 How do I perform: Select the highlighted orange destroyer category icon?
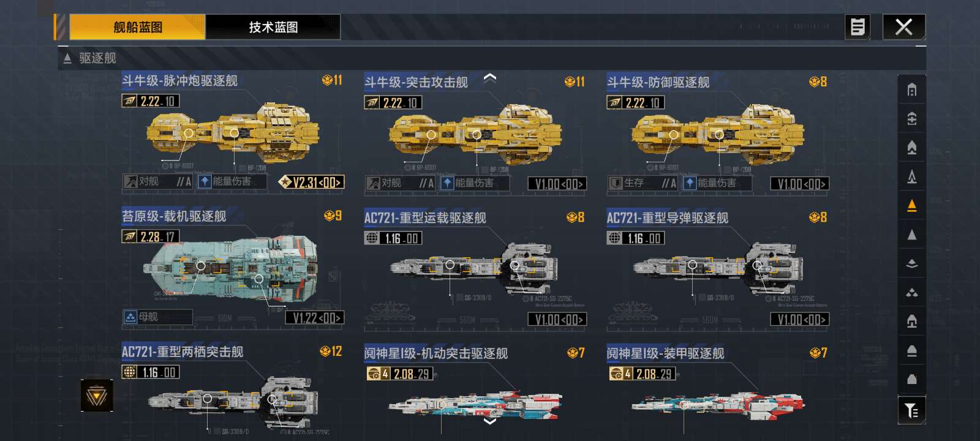tap(911, 206)
